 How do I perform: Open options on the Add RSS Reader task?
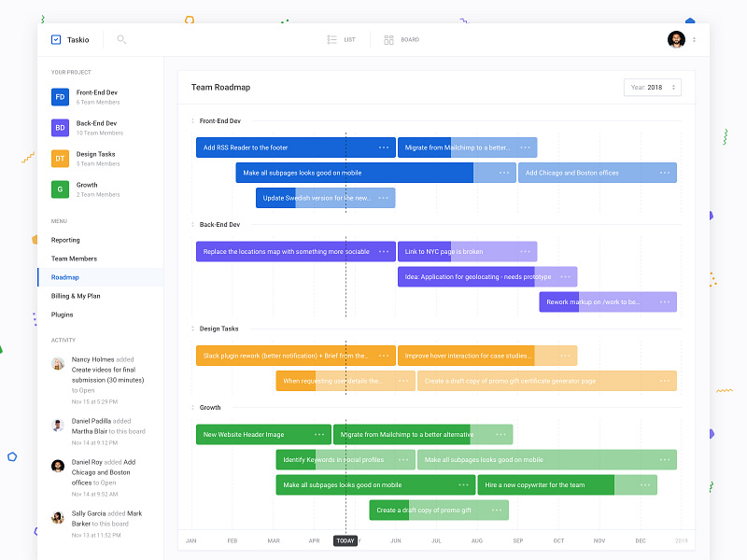pos(382,147)
